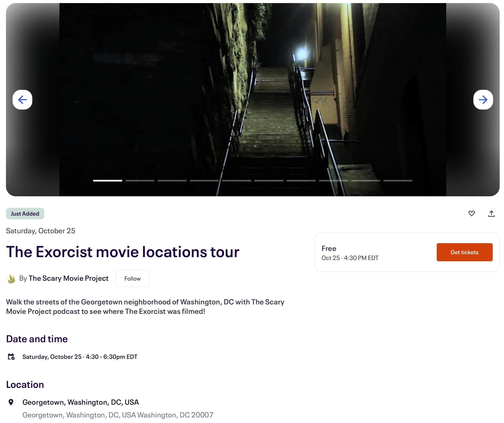Image resolution: width=504 pixels, height=423 pixels.
Task: Click the Georgetown, Washington, DC, USA location text
Action: point(81,402)
